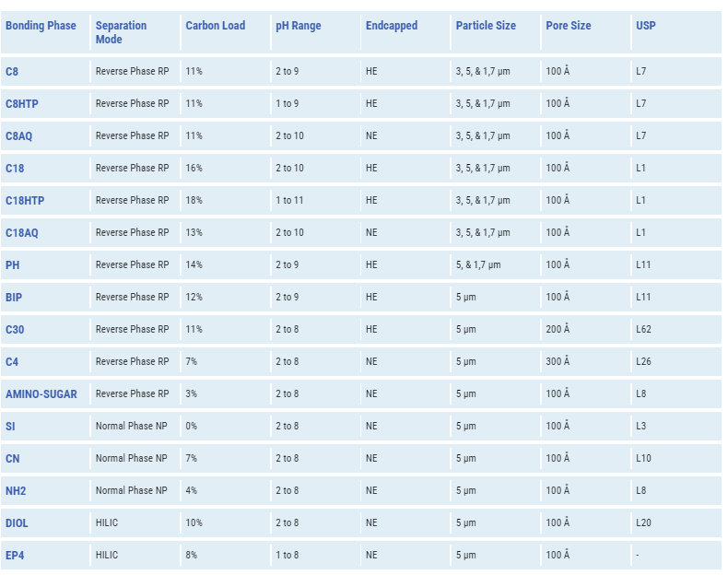Image resolution: width=728 pixels, height=575 pixels.
Task: Open the AMINO-SUGAR phase link
Action: click(x=41, y=394)
